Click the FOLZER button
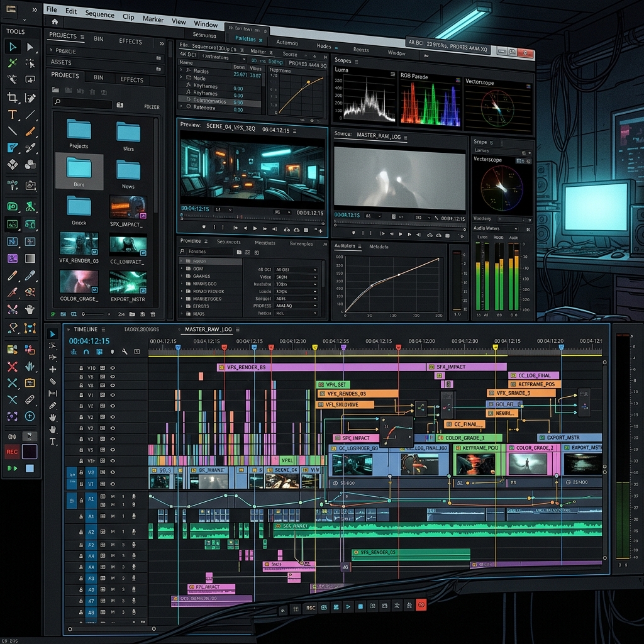This screenshot has width=644, height=644. click(x=152, y=107)
